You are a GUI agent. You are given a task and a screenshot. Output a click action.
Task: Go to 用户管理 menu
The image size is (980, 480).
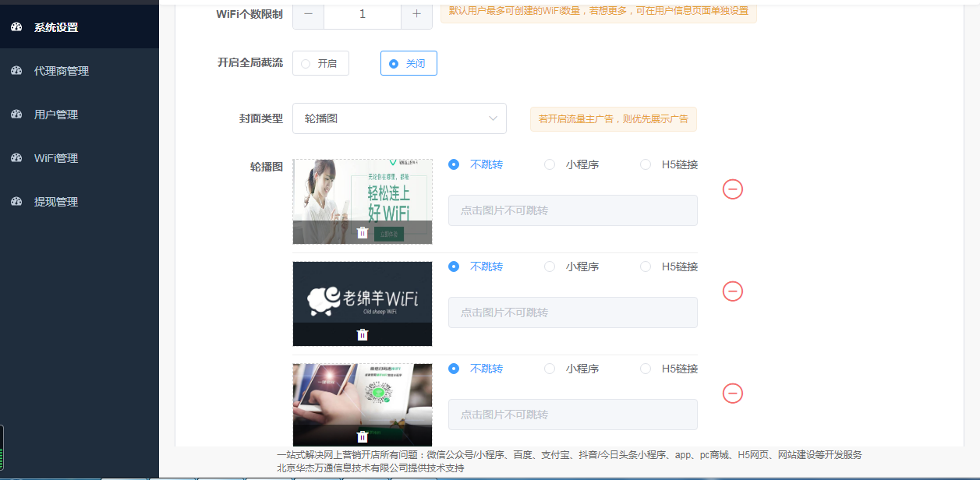pos(80,115)
